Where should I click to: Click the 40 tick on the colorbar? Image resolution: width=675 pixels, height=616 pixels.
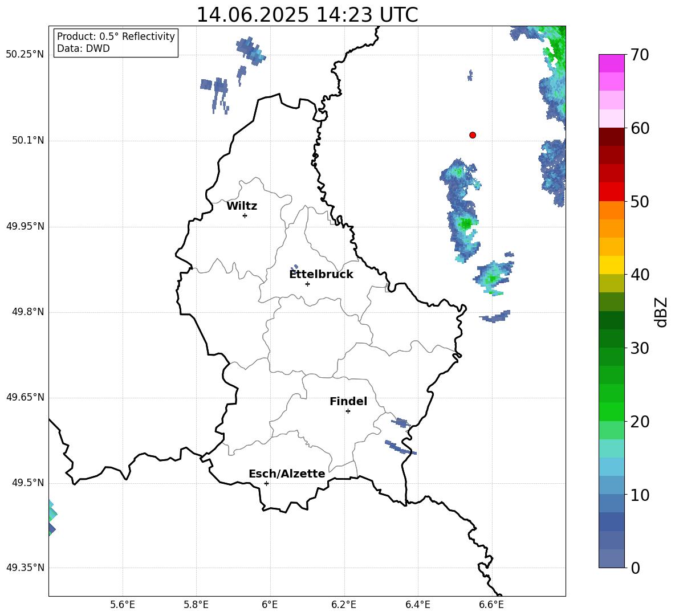[x=640, y=275]
